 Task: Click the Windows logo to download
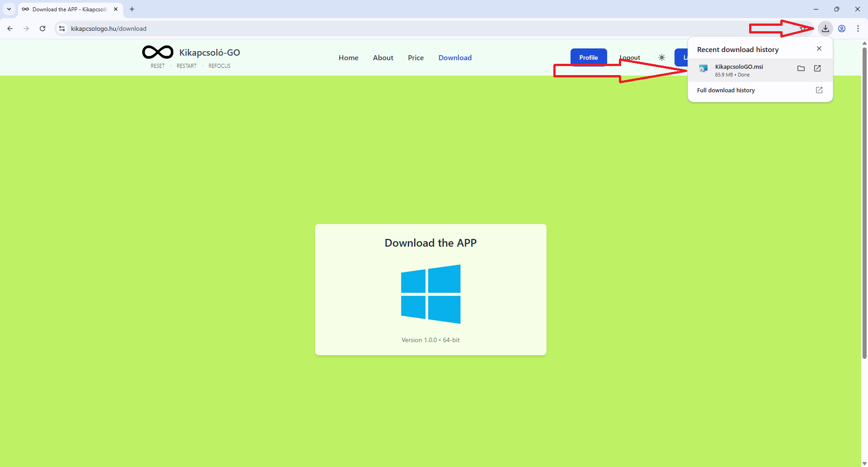coord(430,294)
